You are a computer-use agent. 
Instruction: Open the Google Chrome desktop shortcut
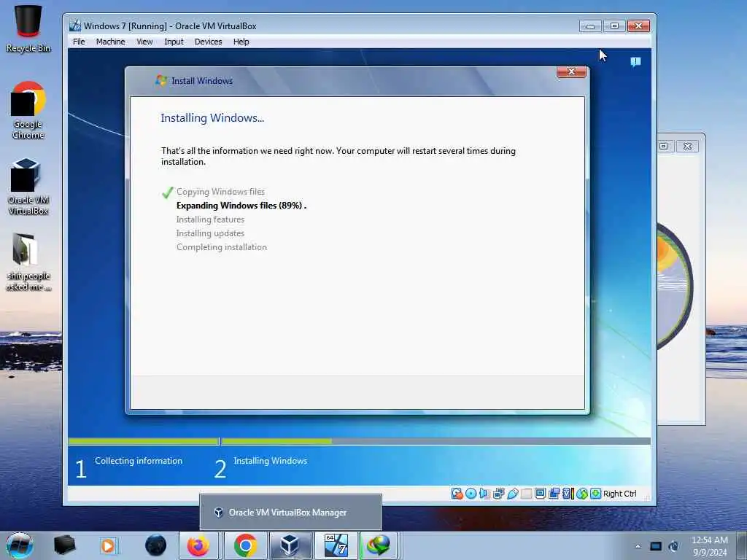[28, 111]
